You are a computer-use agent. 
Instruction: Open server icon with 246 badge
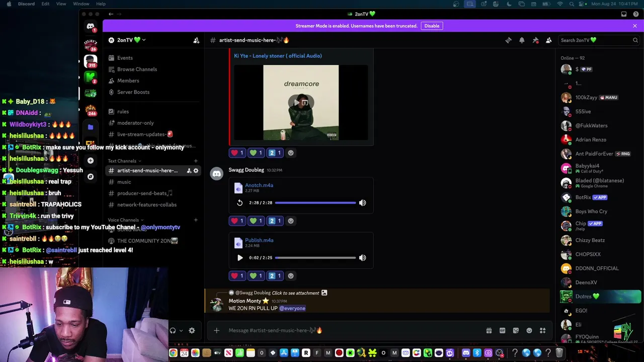[x=91, y=109]
